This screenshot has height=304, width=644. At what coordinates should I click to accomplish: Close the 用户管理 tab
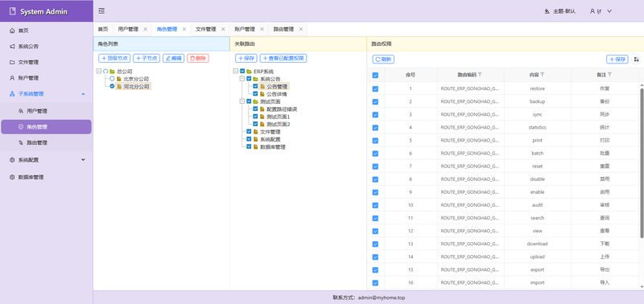pos(146,29)
